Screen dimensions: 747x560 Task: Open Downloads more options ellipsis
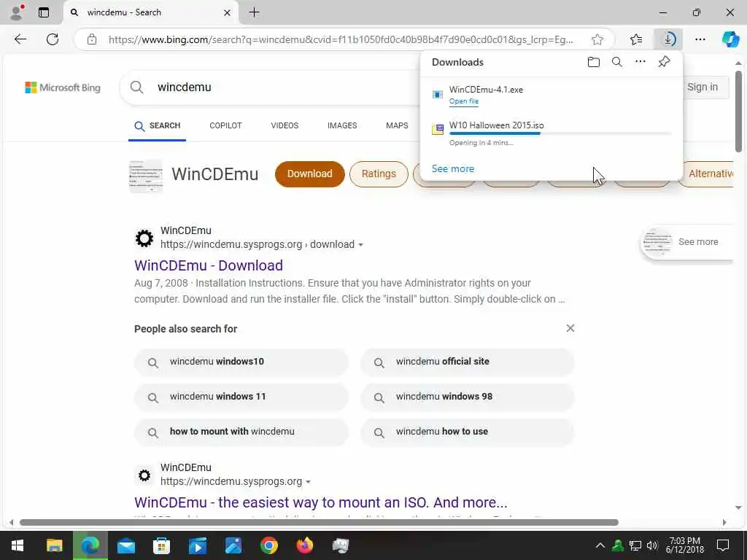click(640, 61)
